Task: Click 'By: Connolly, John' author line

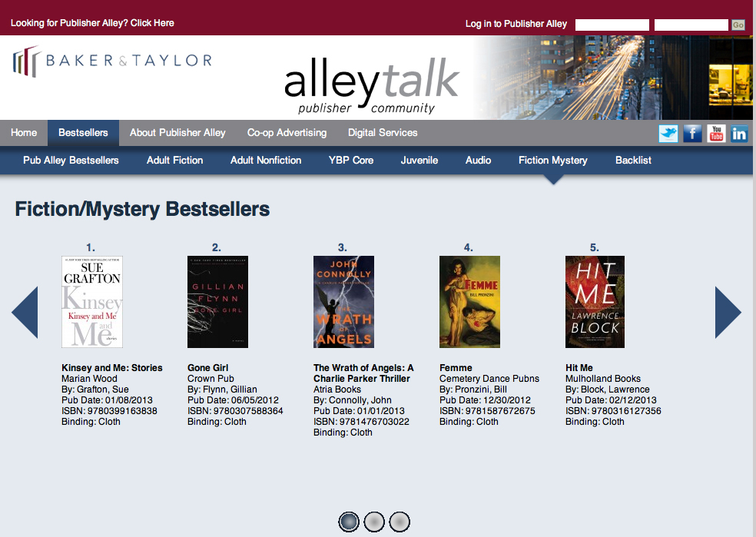Action: click(353, 400)
